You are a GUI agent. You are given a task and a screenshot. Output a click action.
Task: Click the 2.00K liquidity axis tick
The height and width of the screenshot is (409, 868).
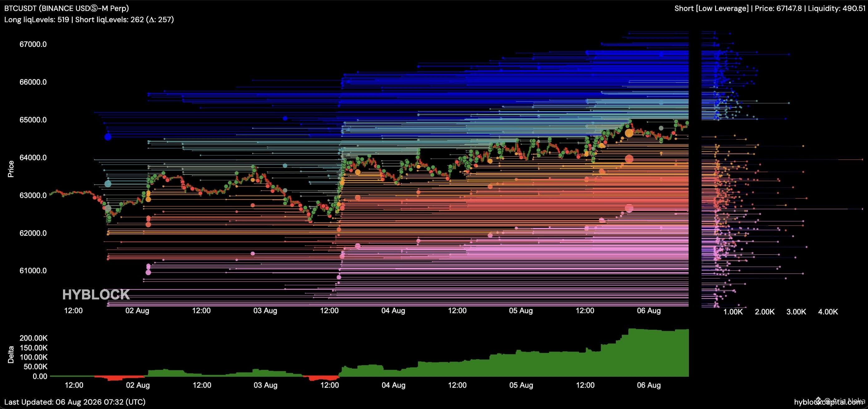[x=764, y=312]
